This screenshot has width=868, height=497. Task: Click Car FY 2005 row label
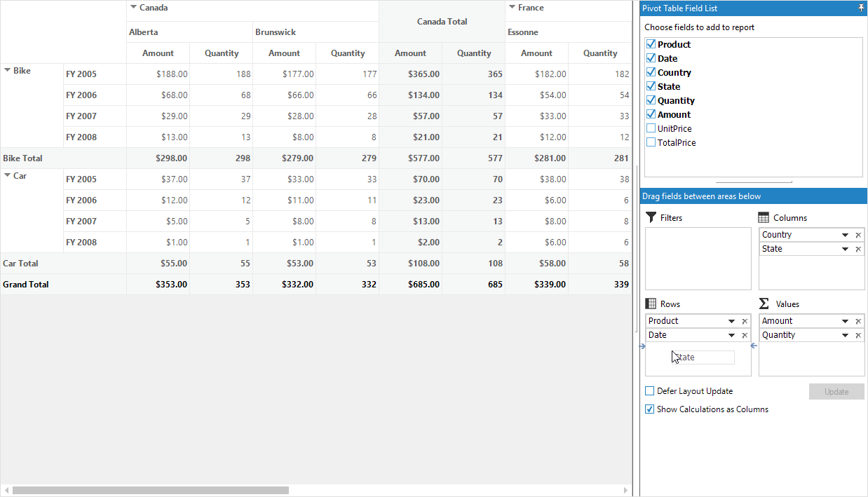coord(95,179)
